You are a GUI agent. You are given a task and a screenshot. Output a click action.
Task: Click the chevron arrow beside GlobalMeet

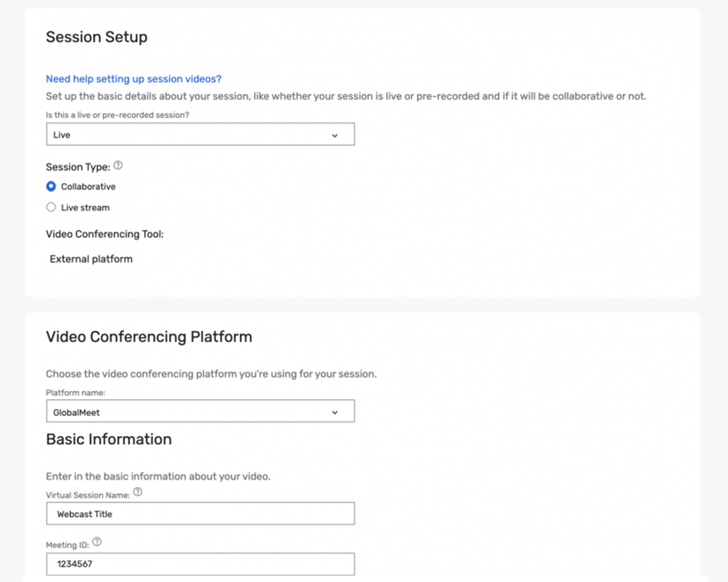pos(335,412)
